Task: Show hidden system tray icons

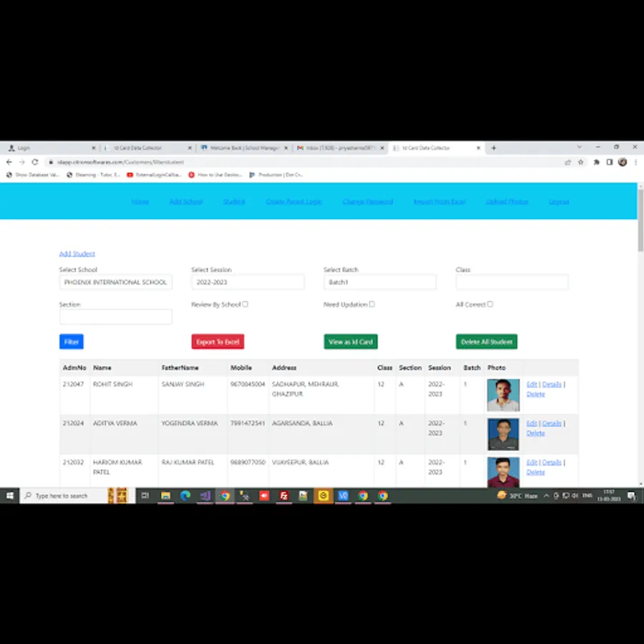Action: tap(546, 496)
